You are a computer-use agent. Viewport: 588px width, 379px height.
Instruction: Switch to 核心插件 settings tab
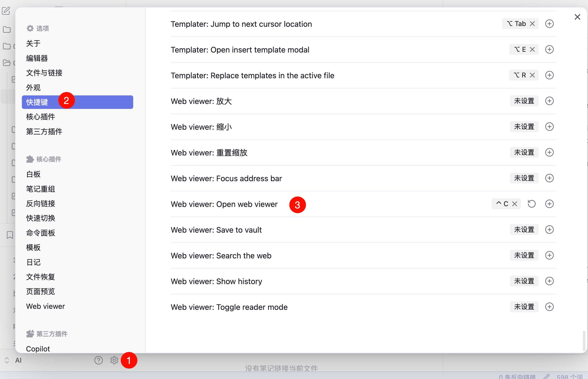(41, 117)
